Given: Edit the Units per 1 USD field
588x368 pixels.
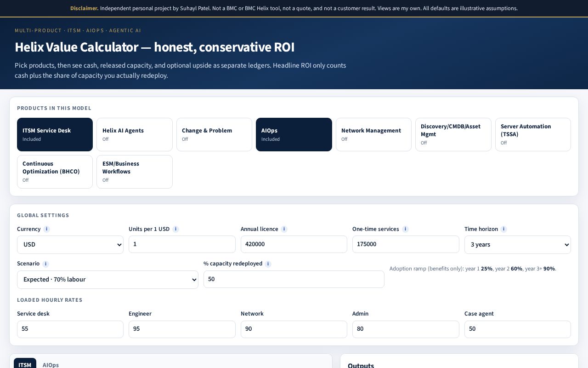Looking at the screenshot, I should [x=182, y=244].
